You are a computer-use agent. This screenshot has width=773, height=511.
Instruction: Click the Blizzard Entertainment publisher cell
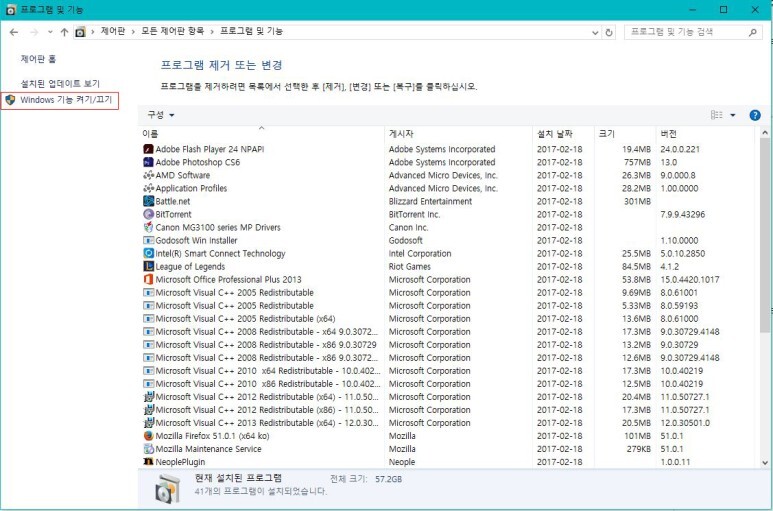pos(430,202)
